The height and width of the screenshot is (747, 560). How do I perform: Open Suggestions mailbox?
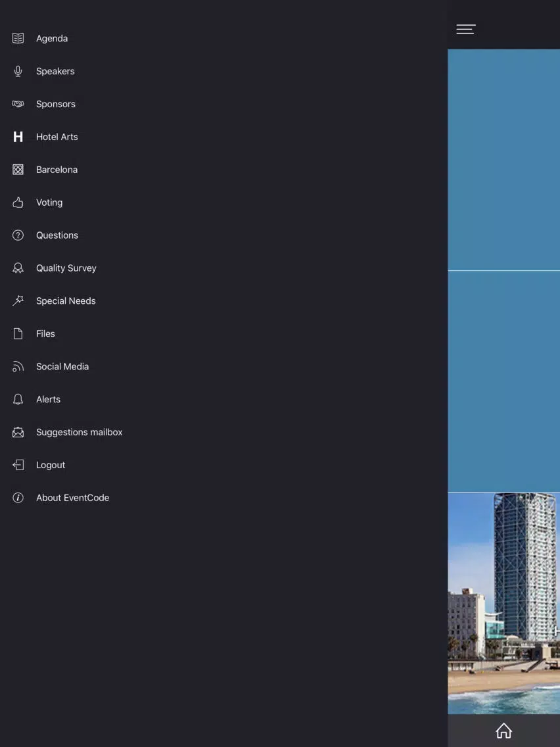point(79,432)
